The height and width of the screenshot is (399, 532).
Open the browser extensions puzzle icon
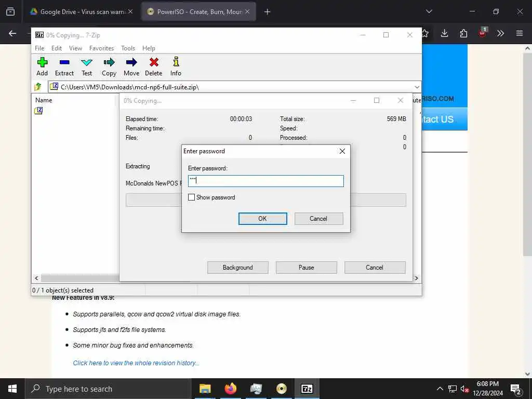click(x=463, y=33)
